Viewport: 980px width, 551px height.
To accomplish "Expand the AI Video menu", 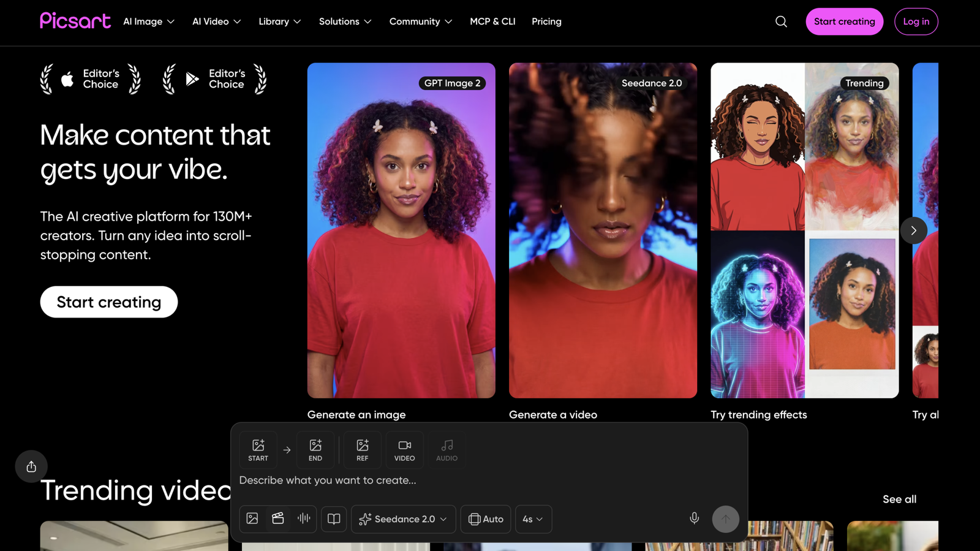I will tap(217, 21).
